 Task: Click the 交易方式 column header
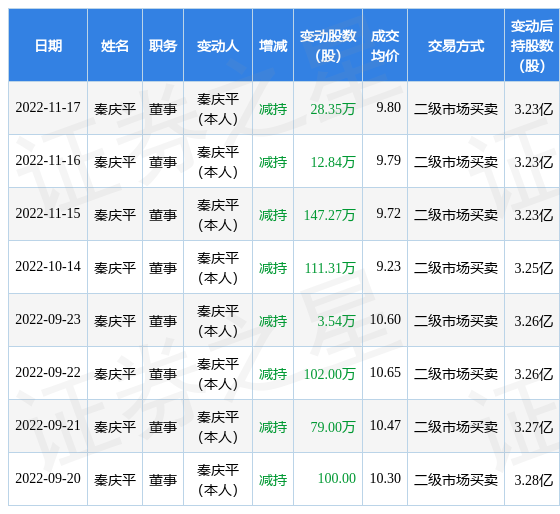point(456,46)
